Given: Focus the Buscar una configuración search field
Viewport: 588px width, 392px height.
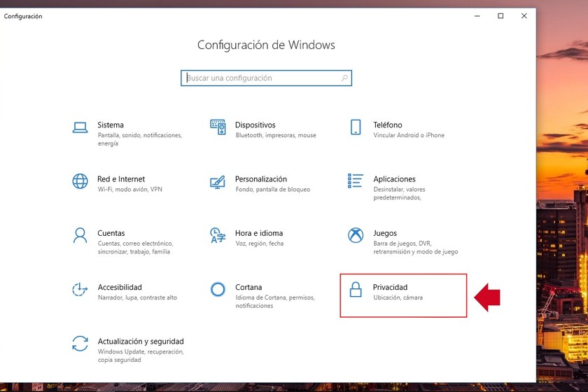Looking at the screenshot, I should [x=266, y=78].
